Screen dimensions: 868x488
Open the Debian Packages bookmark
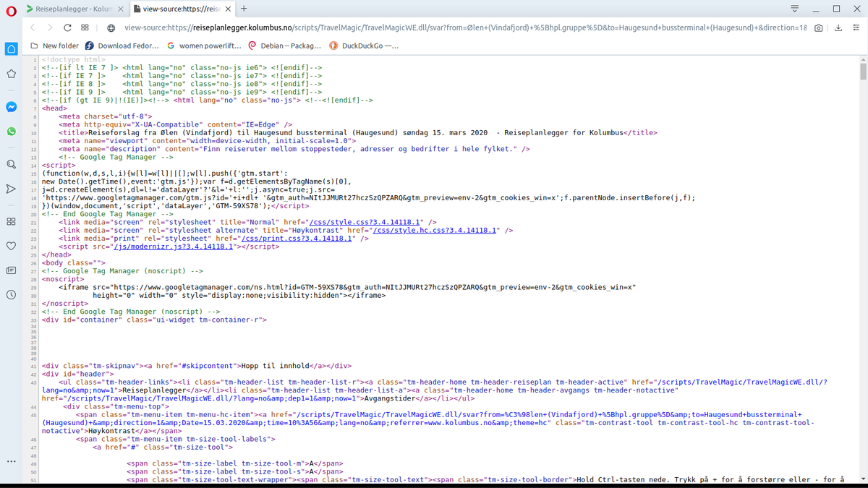[285, 46]
